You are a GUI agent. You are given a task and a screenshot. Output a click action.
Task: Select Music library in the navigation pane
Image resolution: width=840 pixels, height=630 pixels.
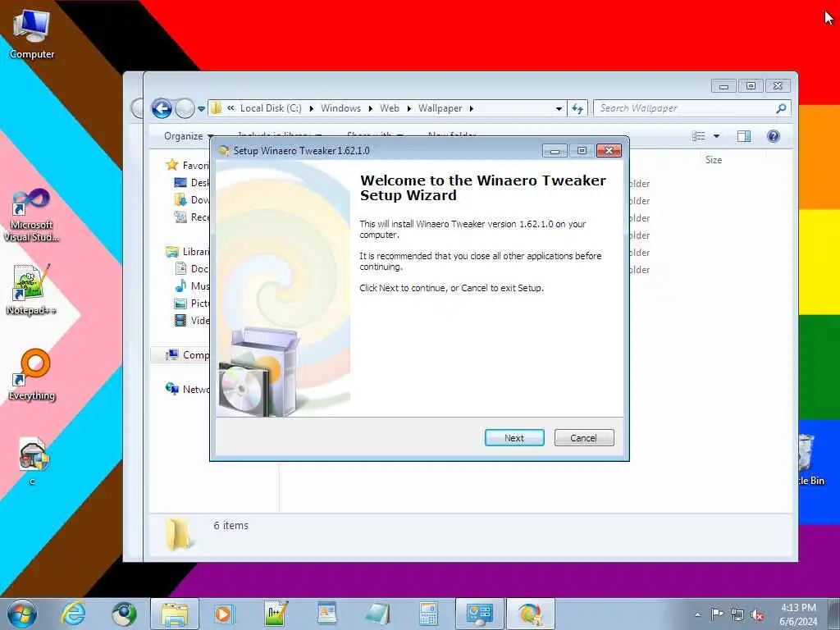(x=192, y=285)
